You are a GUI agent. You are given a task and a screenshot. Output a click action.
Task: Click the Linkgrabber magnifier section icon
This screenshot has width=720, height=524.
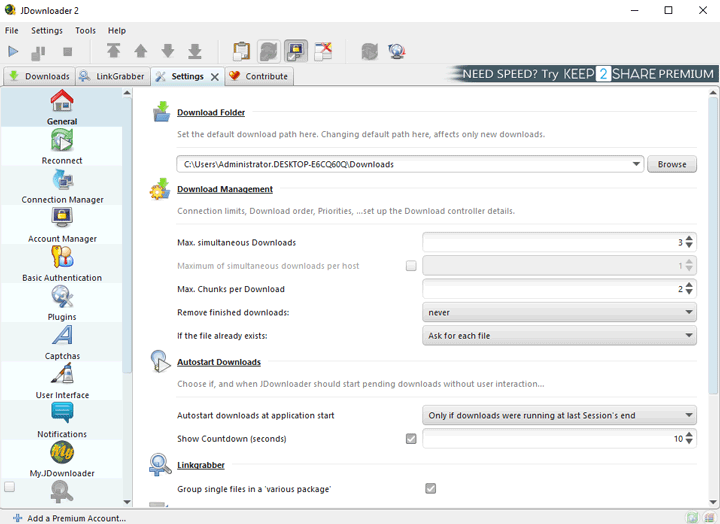(x=160, y=465)
